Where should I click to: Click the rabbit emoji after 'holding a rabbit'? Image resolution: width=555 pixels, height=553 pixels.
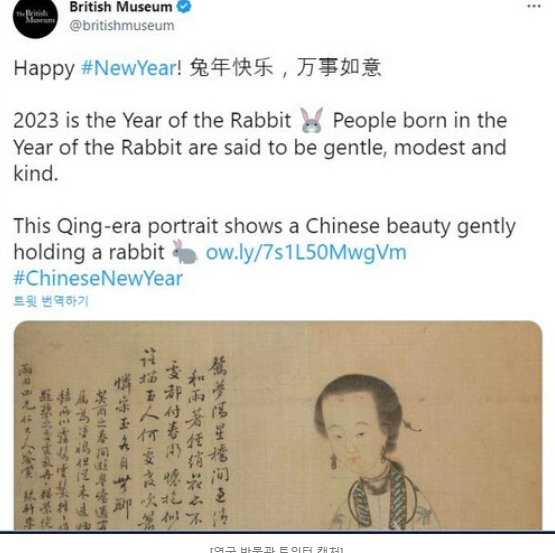pos(184,252)
